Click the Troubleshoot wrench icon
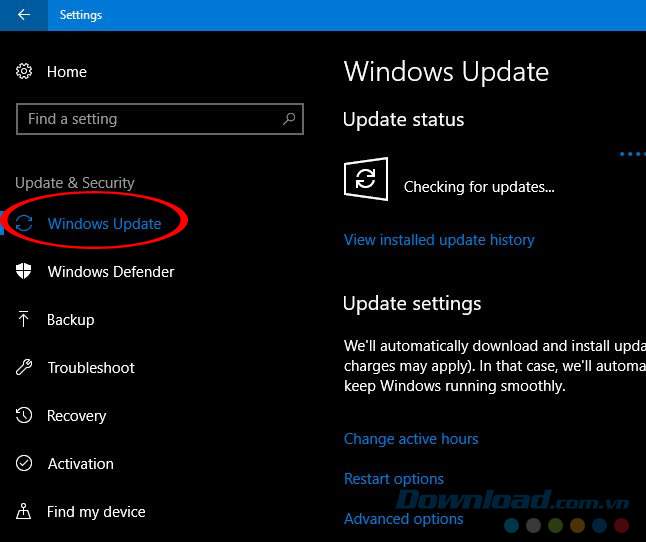 (x=24, y=367)
